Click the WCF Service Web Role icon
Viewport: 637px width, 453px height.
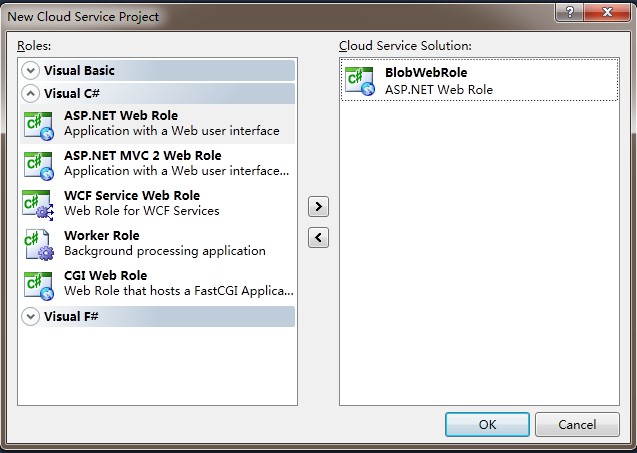[38, 203]
